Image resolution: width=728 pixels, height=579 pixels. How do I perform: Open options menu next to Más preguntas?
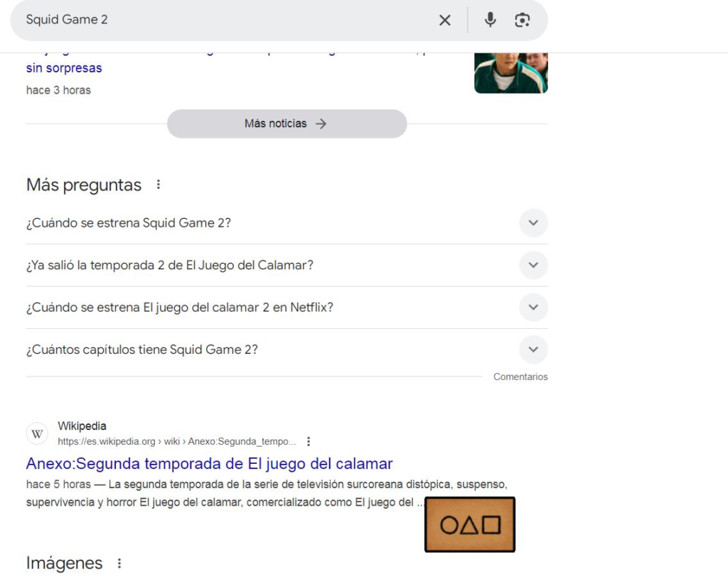(159, 185)
